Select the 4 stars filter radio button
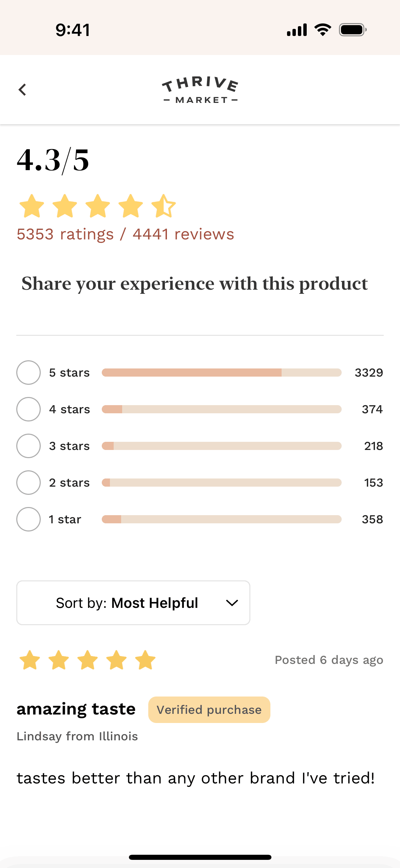The height and width of the screenshot is (868, 400). (28, 409)
